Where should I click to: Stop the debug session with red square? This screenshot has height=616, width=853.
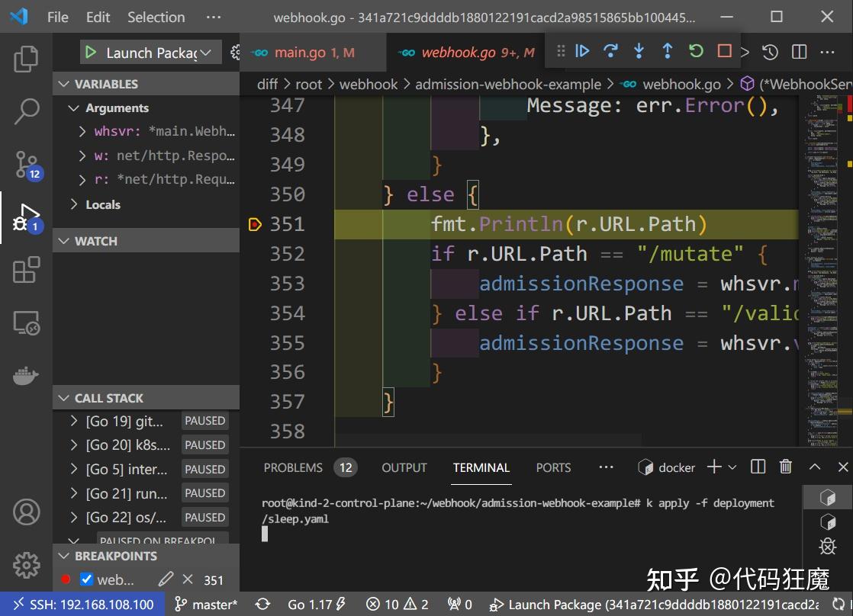point(724,51)
